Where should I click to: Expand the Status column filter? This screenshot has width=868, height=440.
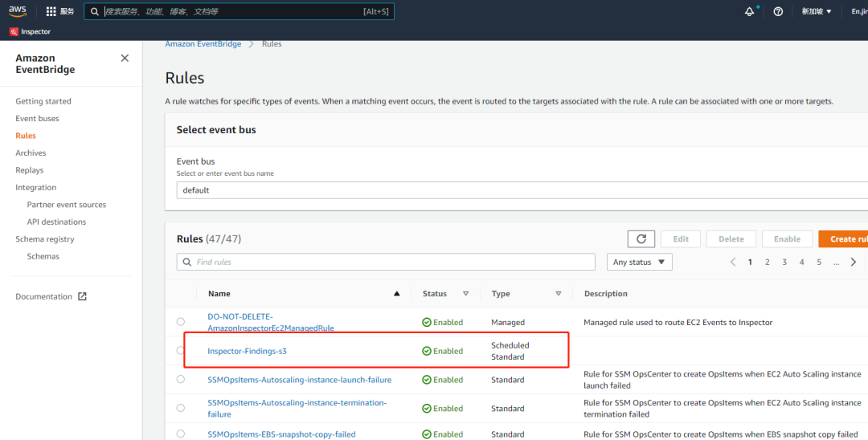[x=465, y=294]
